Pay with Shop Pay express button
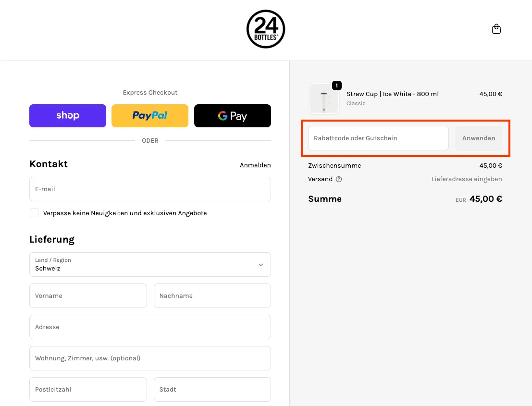 pos(68,116)
